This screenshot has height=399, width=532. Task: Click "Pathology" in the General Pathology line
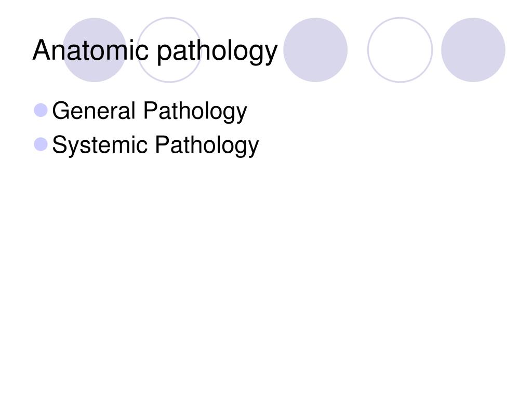pyautogui.click(x=195, y=111)
